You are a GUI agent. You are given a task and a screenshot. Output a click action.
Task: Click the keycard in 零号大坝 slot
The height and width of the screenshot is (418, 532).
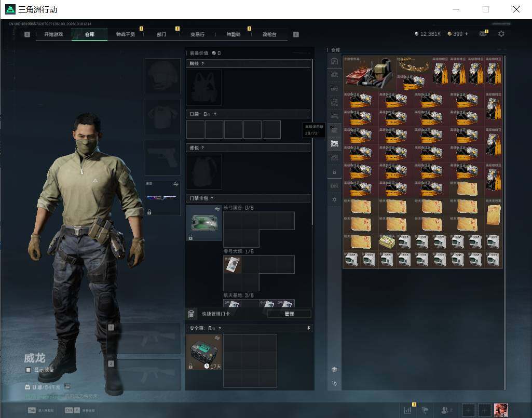tap(233, 264)
